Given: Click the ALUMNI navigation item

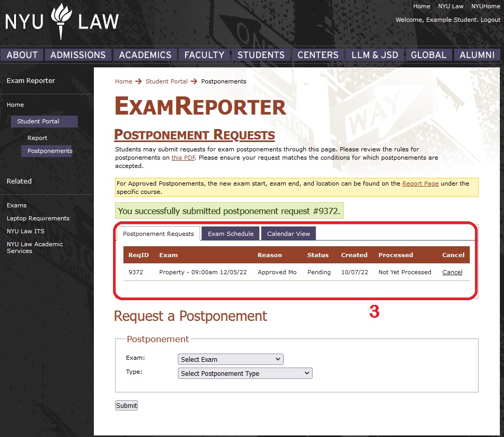Looking at the screenshot, I should tap(477, 55).
